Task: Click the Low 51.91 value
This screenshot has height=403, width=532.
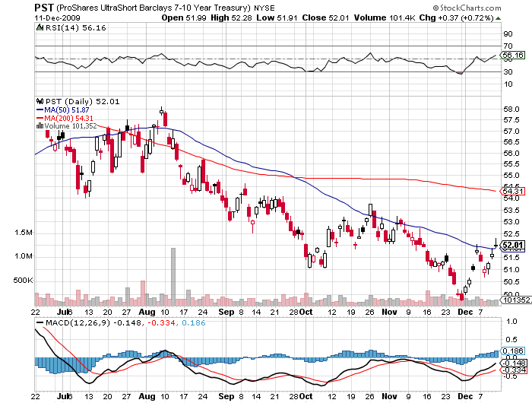Action: pyautogui.click(x=277, y=17)
